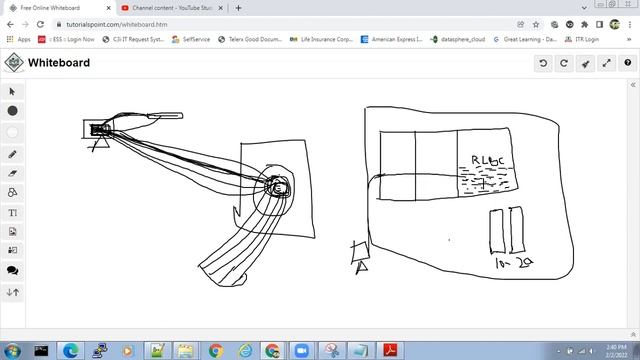This screenshot has height=360, width=640.
Task: Click the share page icon in address bar
Action: click(x=520, y=24)
